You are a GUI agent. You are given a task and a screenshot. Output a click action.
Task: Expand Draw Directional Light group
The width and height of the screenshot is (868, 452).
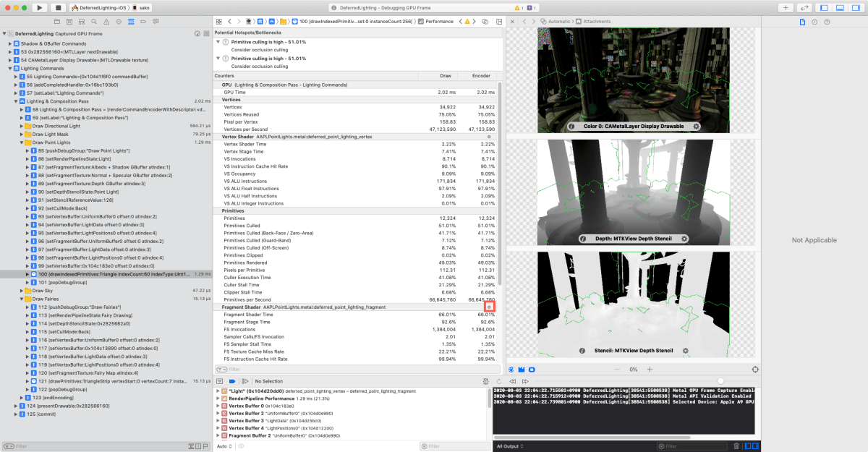point(21,126)
